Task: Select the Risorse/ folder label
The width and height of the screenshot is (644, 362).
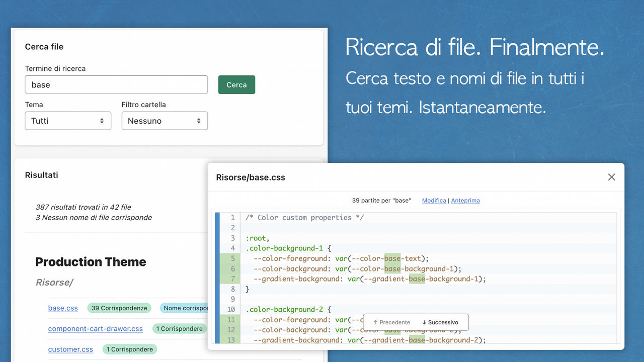Action: coord(54,283)
